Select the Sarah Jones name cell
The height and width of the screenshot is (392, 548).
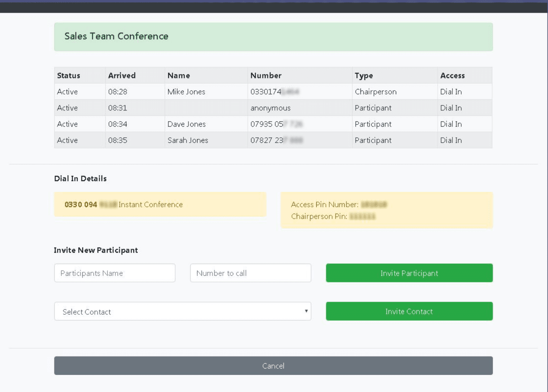188,140
